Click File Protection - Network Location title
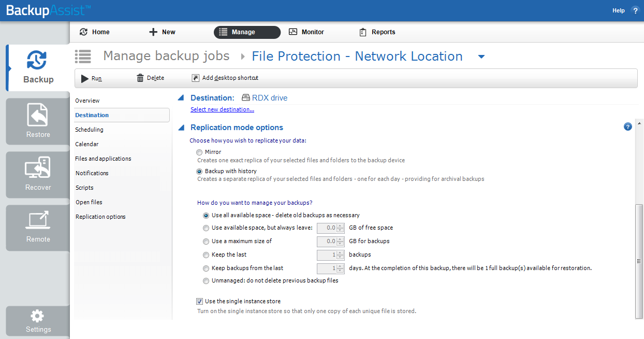 coord(357,56)
